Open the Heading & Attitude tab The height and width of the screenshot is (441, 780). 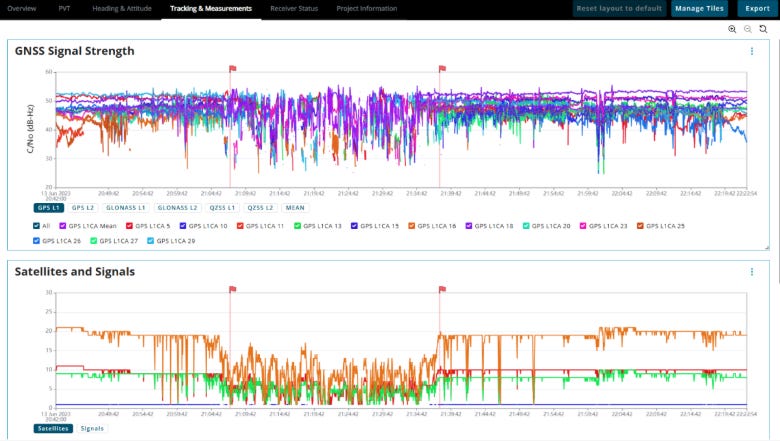tap(122, 8)
